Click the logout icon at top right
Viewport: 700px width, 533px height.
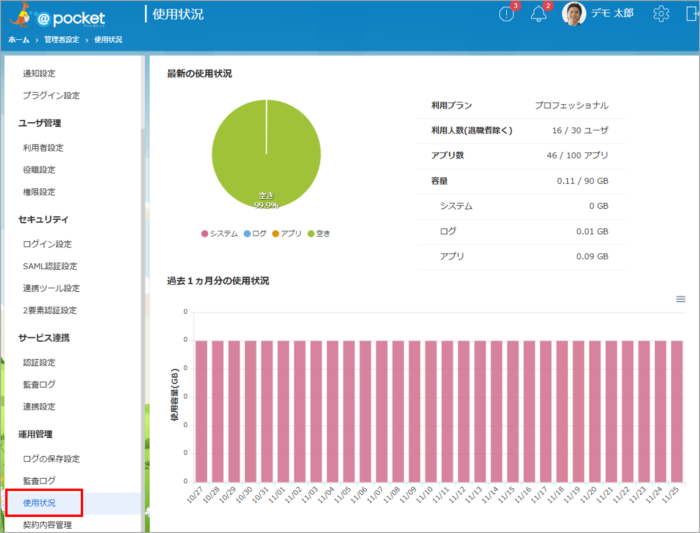click(x=692, y=14)
